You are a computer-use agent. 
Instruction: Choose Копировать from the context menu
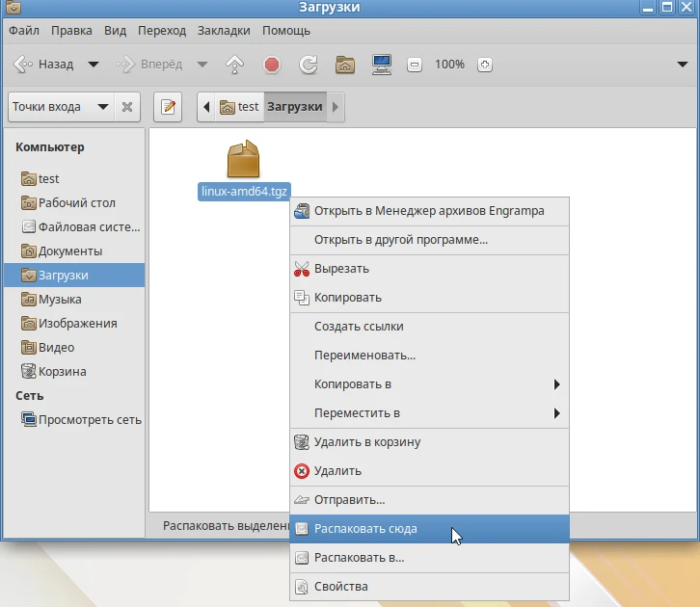(429, 298)
